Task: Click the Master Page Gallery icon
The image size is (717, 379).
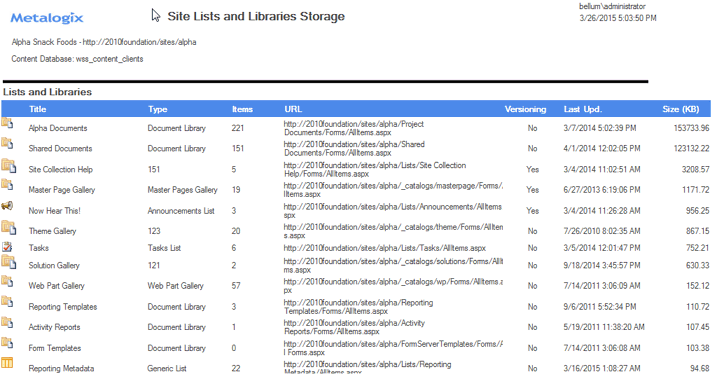Action: pos(7,185)
